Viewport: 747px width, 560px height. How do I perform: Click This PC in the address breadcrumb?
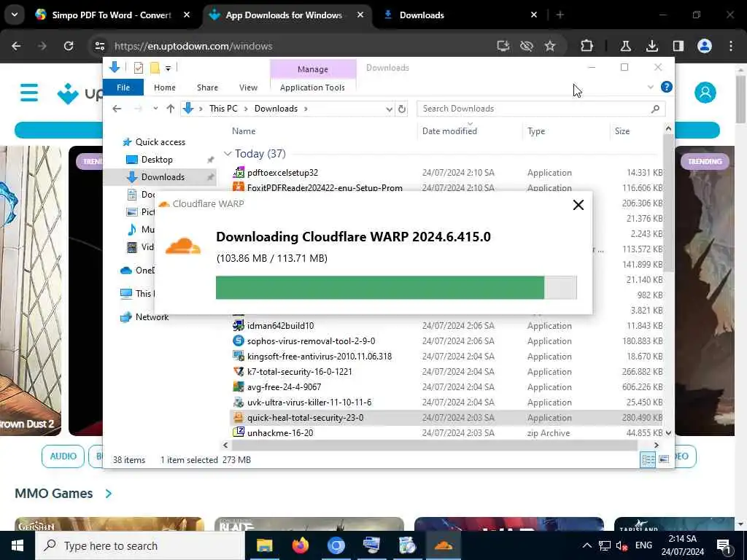tap(223, 109)
